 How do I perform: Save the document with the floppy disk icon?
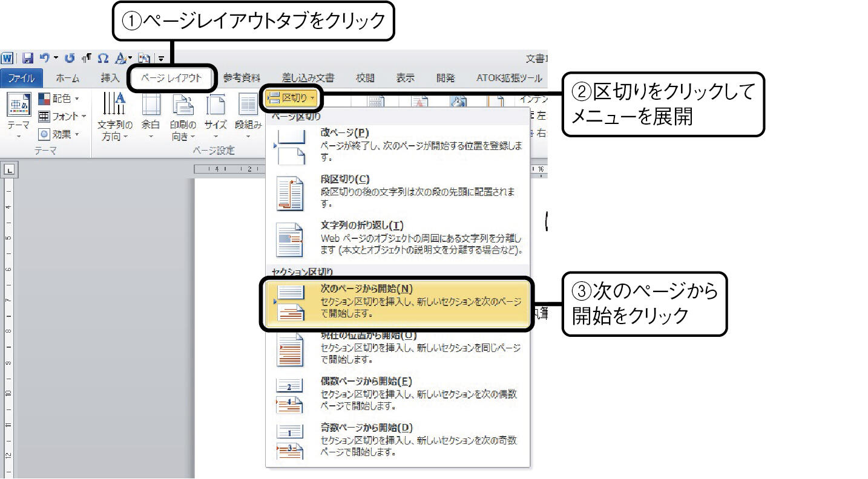27,58
